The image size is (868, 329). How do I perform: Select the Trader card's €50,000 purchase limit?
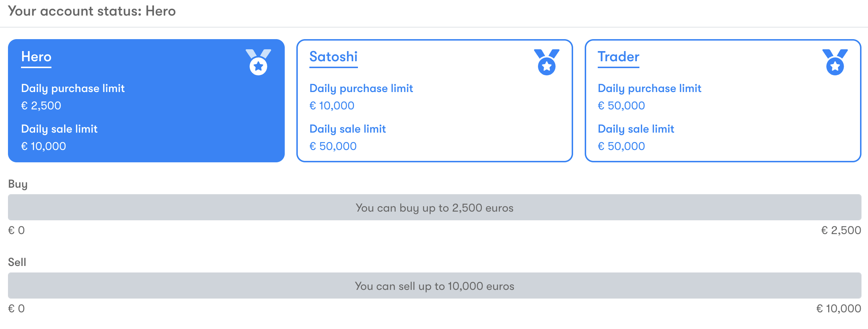[x=621, y=106]
